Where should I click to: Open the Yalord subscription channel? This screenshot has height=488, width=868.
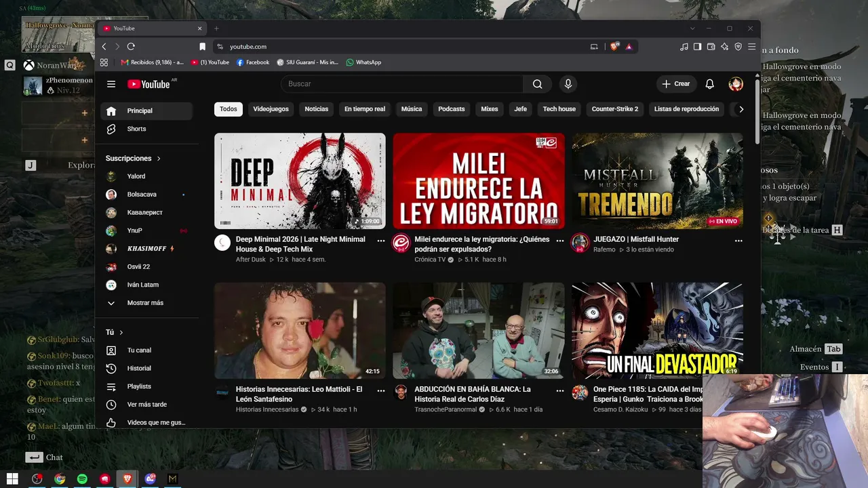pos(146,176)
